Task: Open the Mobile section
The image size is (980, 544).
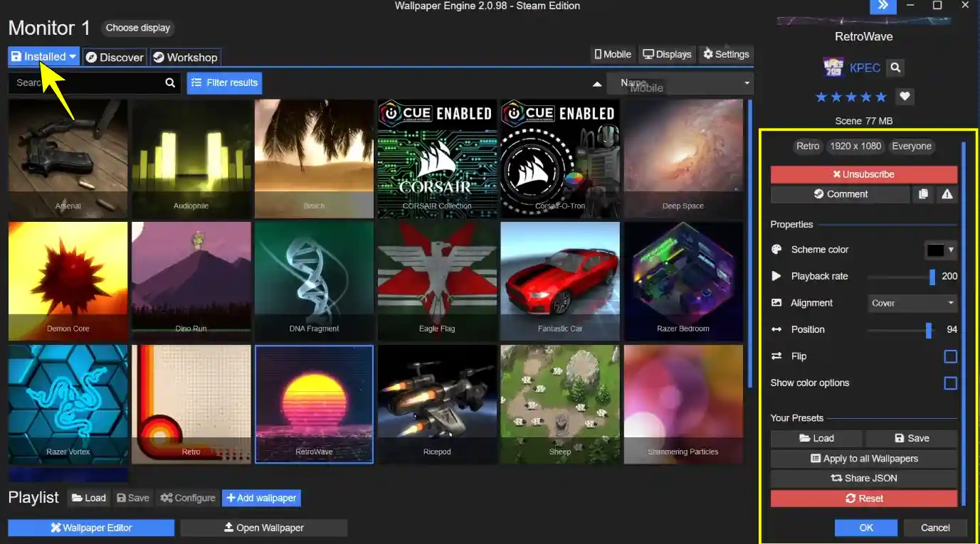Action: tap(613, 54)
